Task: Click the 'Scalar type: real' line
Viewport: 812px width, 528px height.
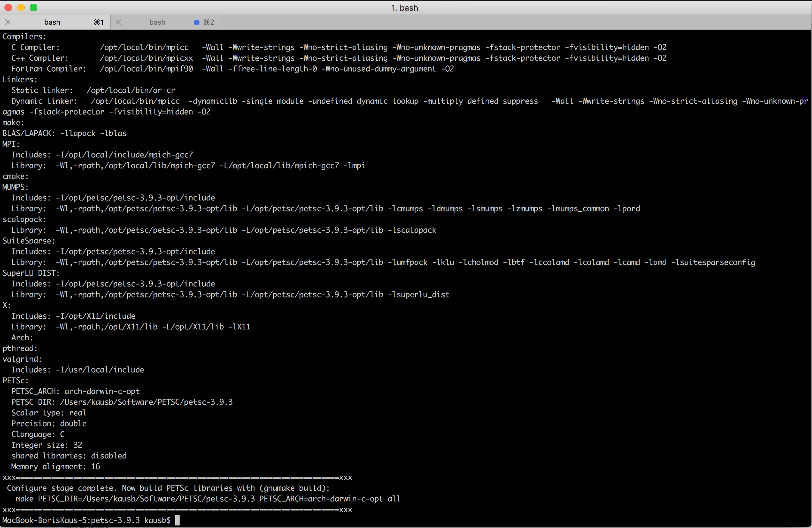Action: (49, 413)
